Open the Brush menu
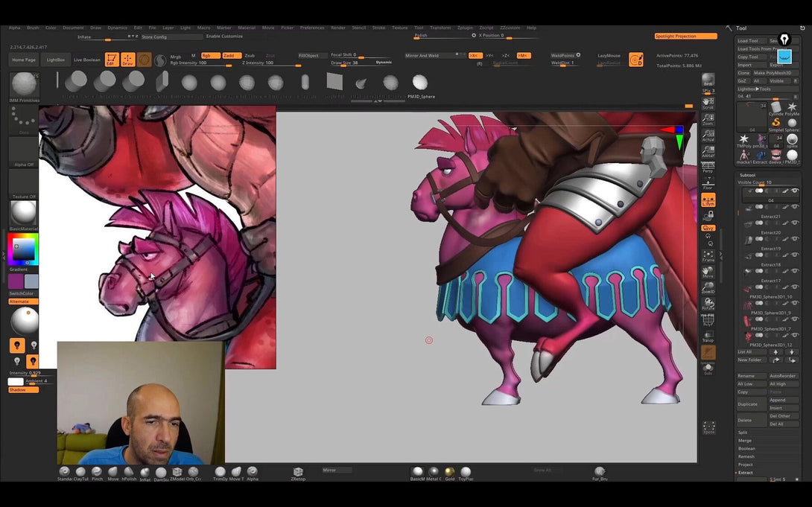Image resolution: width=812 pixels, height=507 pixels. (x=33, y=28)
